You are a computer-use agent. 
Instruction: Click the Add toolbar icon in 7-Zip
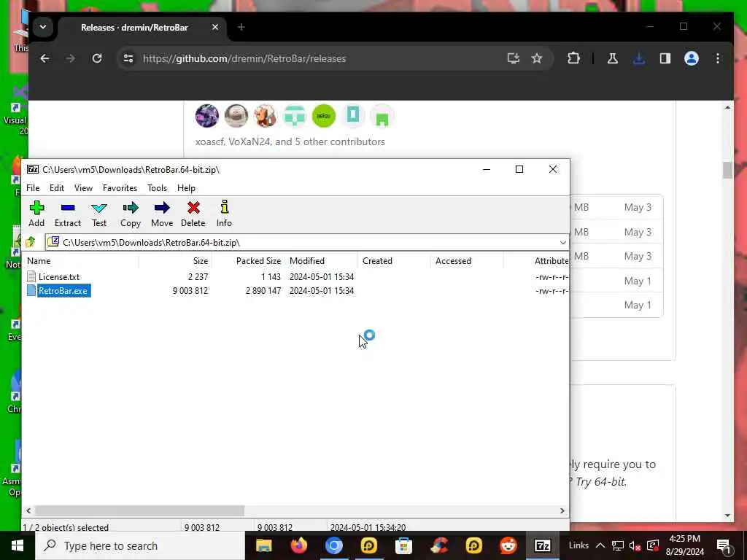tap(36, 214)
